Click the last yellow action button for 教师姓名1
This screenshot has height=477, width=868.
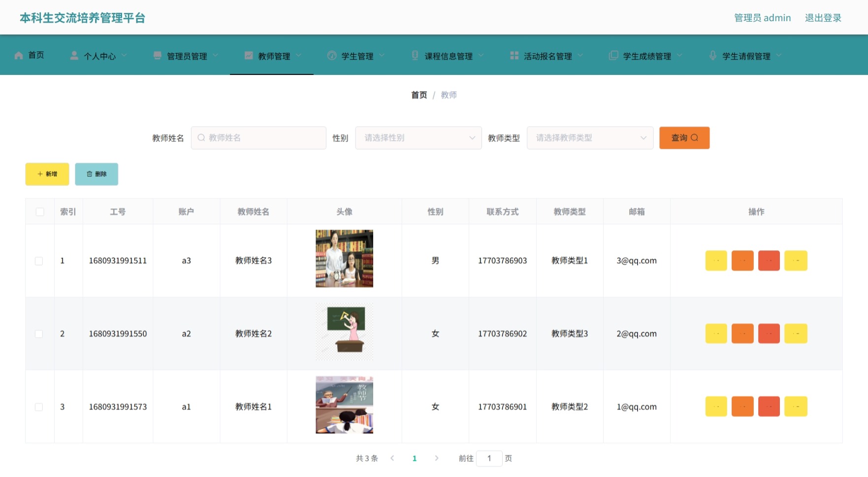pyautogui.click(x=796, y=407)
